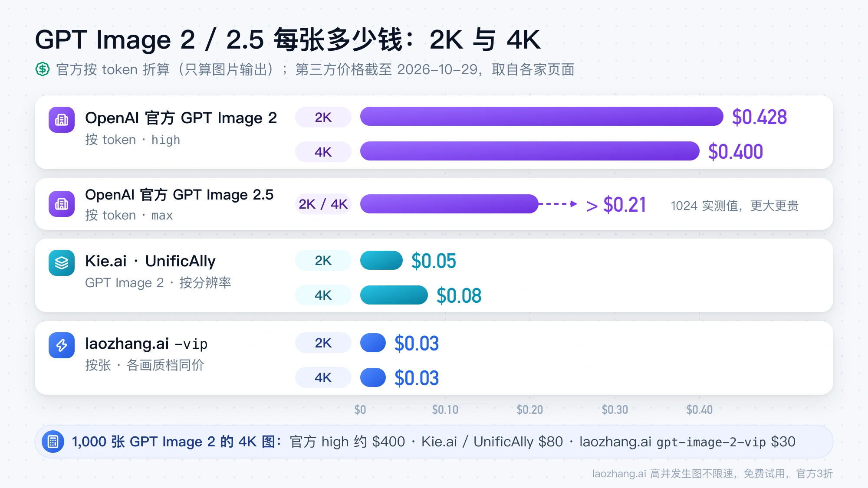Click the '按张 · 各画质档同价' subtitle
This screenshot has width=868, height=488.
coord(145,365)
